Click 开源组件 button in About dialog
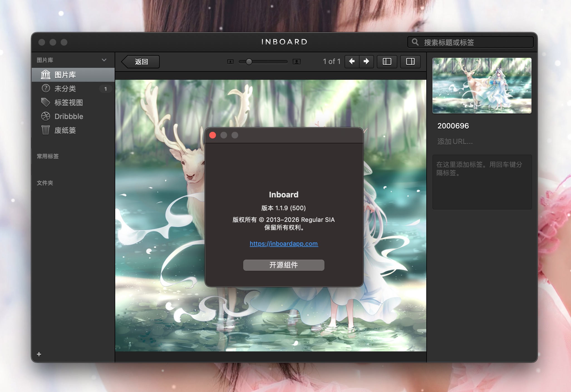Viewport: 571px width, 392px height. 284,265
